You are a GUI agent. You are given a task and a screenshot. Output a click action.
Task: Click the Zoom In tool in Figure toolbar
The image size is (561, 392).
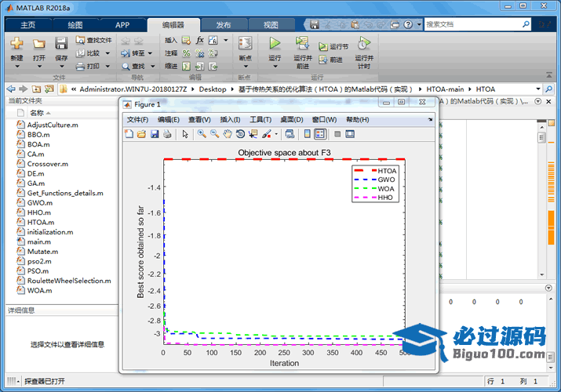pos(202,134)
